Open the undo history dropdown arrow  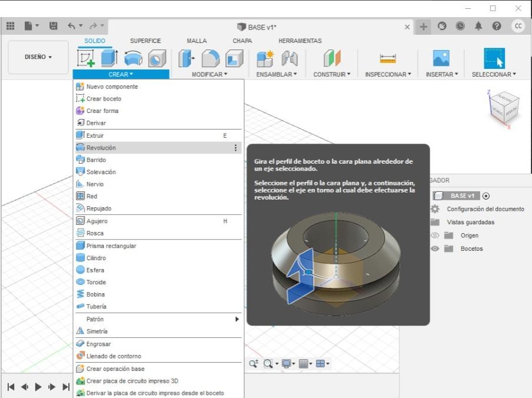point(81,25)
